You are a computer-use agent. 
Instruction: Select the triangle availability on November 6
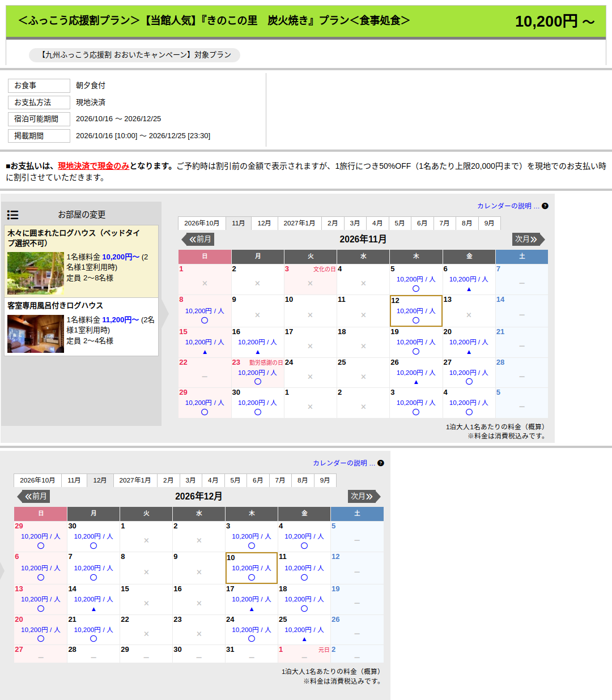click(x=469, y=289)
